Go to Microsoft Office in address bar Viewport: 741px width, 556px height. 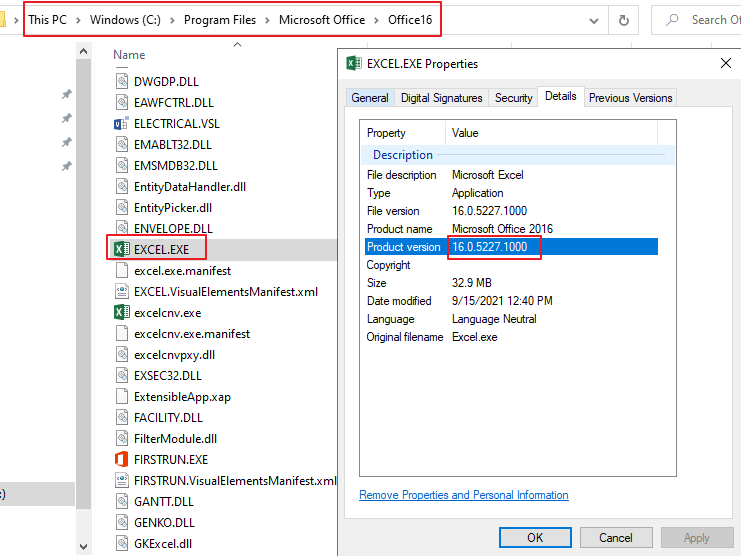click(322, 20)
